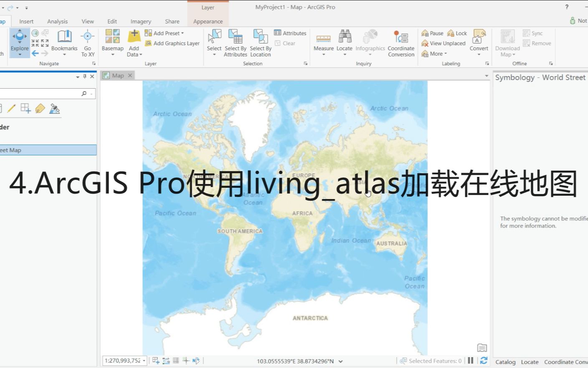
Task: Expand the labeling More dropdown
Action: (x=434, y=54)
